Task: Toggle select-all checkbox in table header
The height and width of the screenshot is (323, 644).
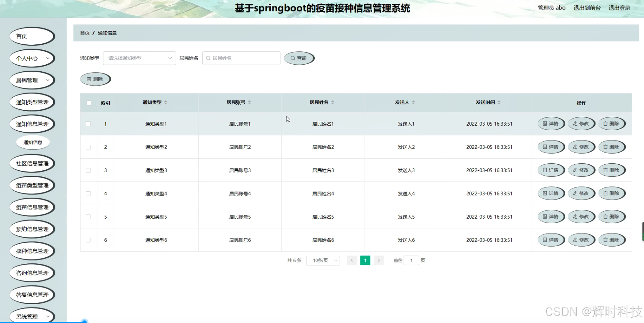Action: [x=89, y=103]
